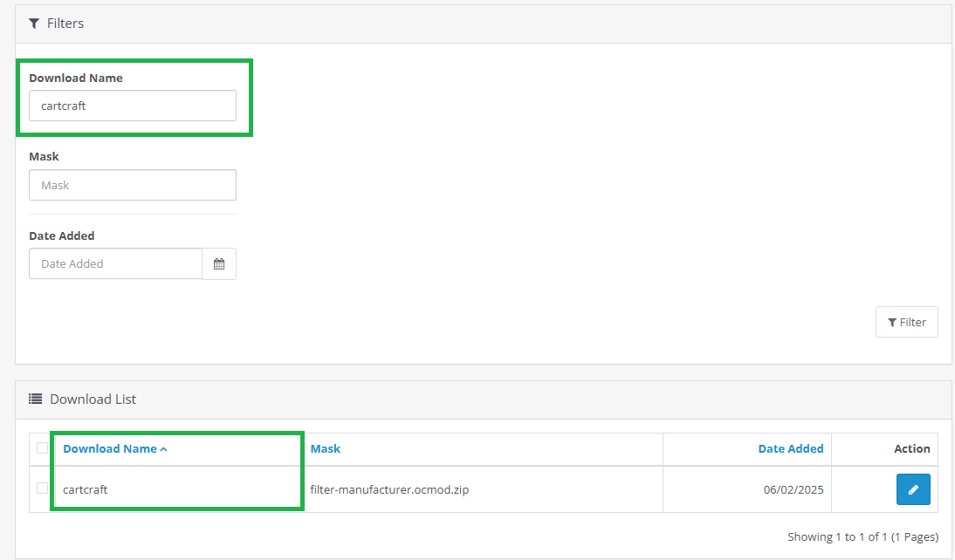Screen dimensions: 955x560
Task: Focus the Download Name filter field
Action: click(x=133, y=106)
